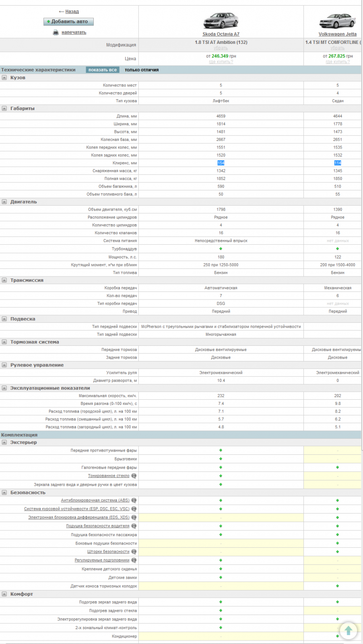Open the Система курсовой устойчивости link
363x644 pixels.
pyautogui.click(x=76, y=509)
